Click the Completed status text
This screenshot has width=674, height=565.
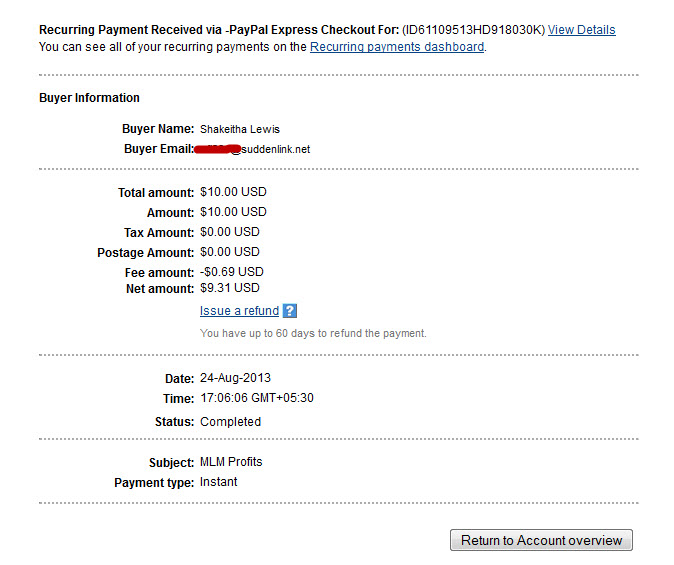point(230,422)
